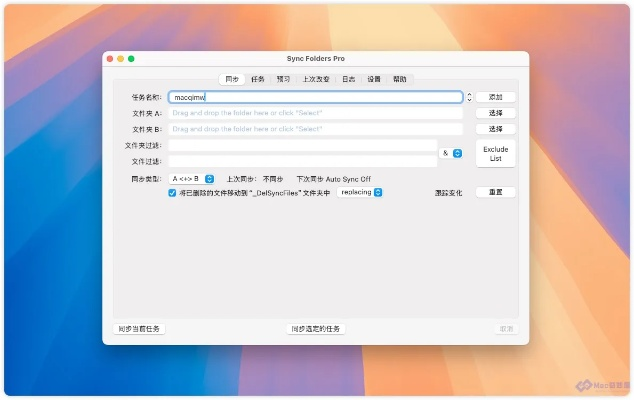Open the 上次改变 tab
Viewport: 634px width, 400px height.
point(316,79)
